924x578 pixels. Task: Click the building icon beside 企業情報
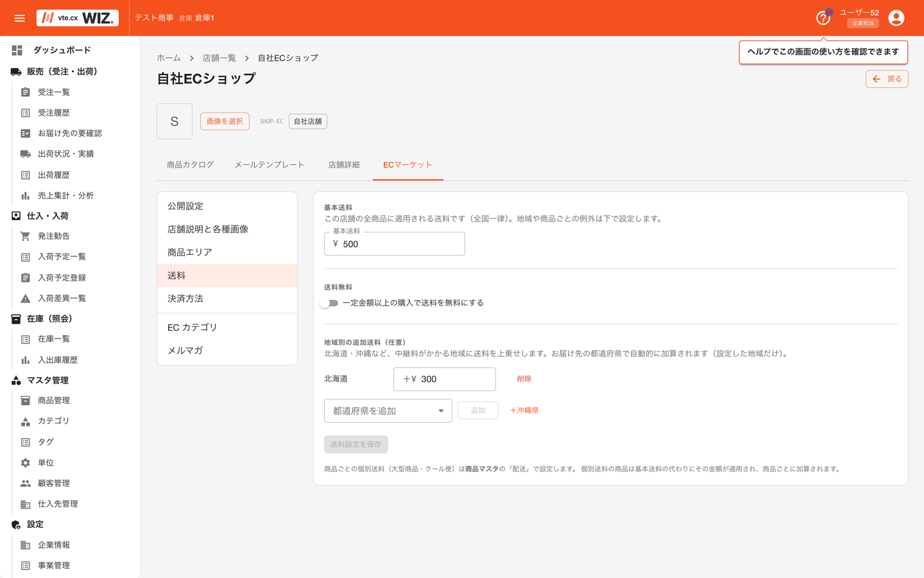click(x=26, y=545)
